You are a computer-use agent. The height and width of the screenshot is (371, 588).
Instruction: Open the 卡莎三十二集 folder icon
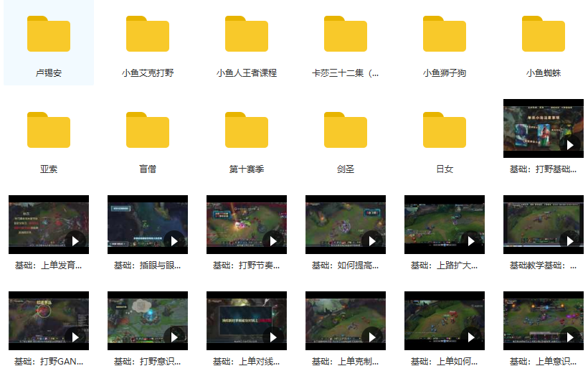point(346,34)
